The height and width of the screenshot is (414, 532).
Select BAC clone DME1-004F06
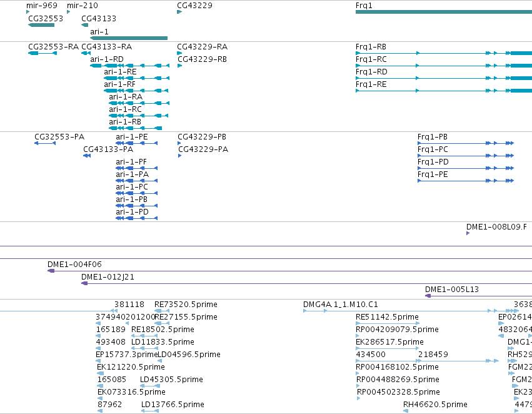[289, 271]
